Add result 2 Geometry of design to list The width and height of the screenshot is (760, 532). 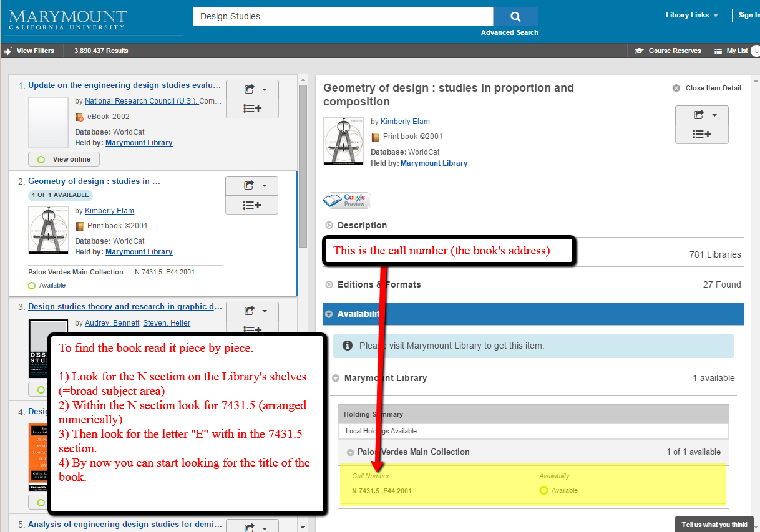(x=252, y=205)
